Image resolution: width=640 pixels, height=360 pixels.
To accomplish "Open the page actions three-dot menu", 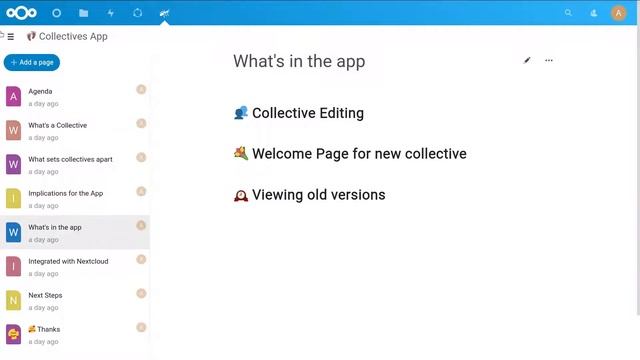I will click(x=549, y=60).
